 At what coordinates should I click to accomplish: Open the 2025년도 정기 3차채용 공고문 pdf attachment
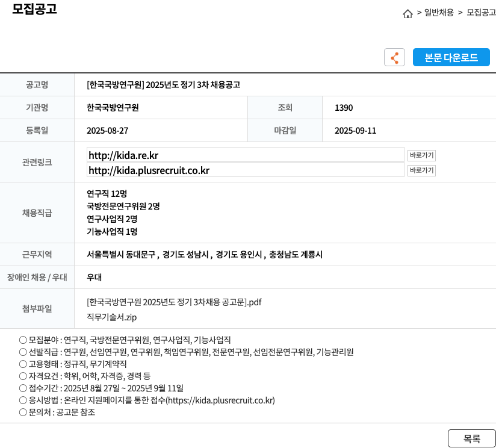(174, 302)
